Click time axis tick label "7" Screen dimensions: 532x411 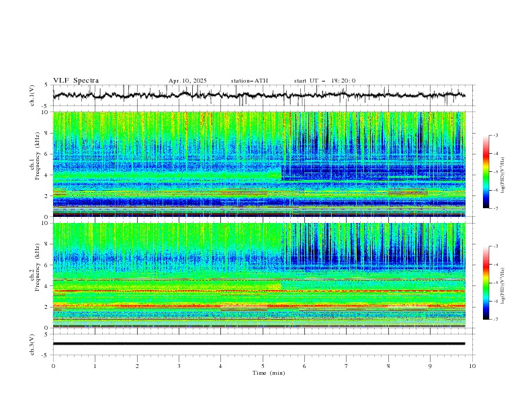click(x=347, y=366)
